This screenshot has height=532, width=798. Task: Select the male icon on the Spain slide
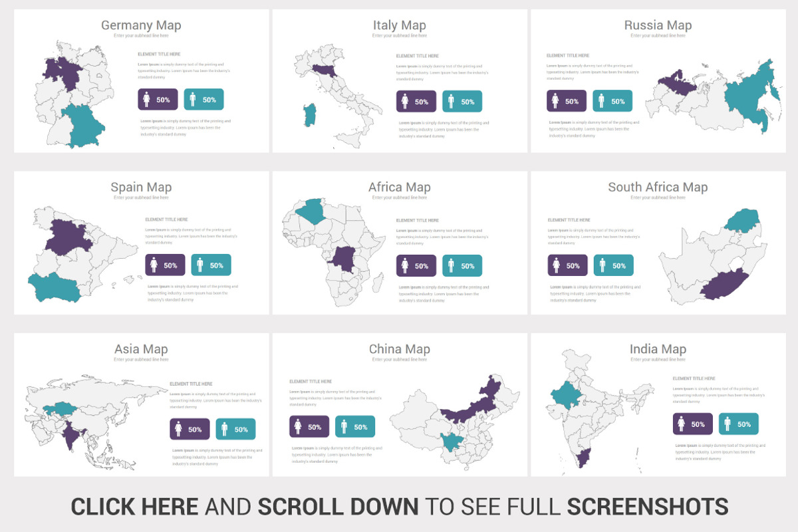pyautogui.click(x=199, y=265)
